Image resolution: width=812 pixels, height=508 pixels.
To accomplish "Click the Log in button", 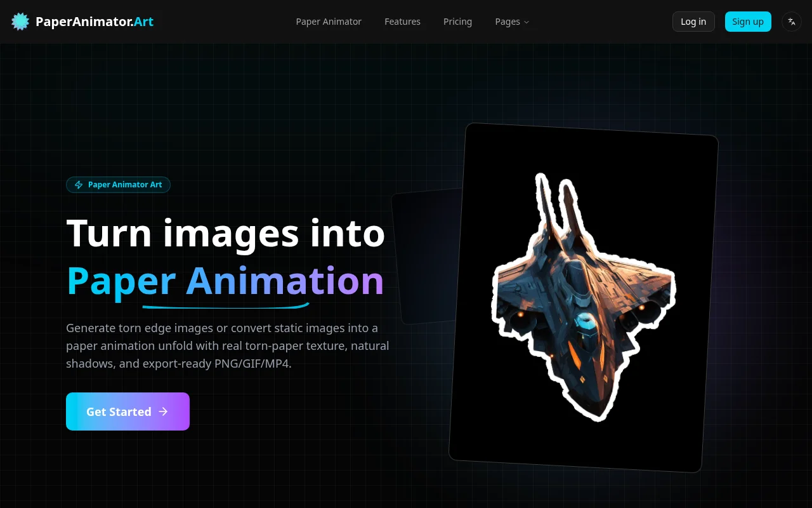I will 693,21.
